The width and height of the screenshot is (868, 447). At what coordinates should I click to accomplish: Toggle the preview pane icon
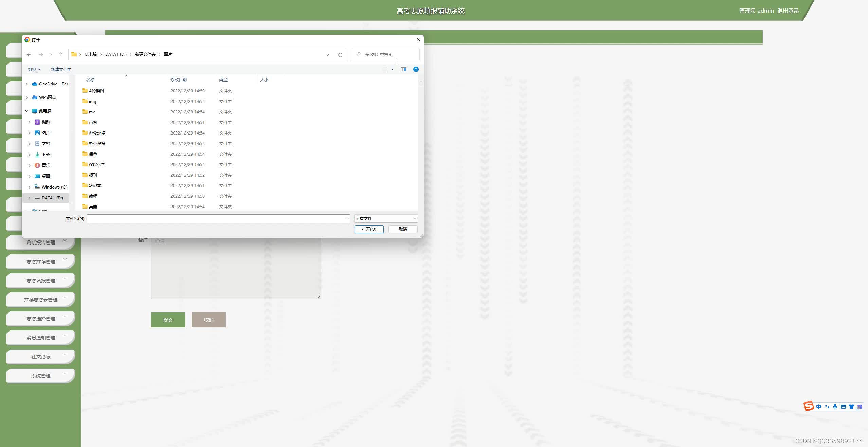(x=404, y=69)
